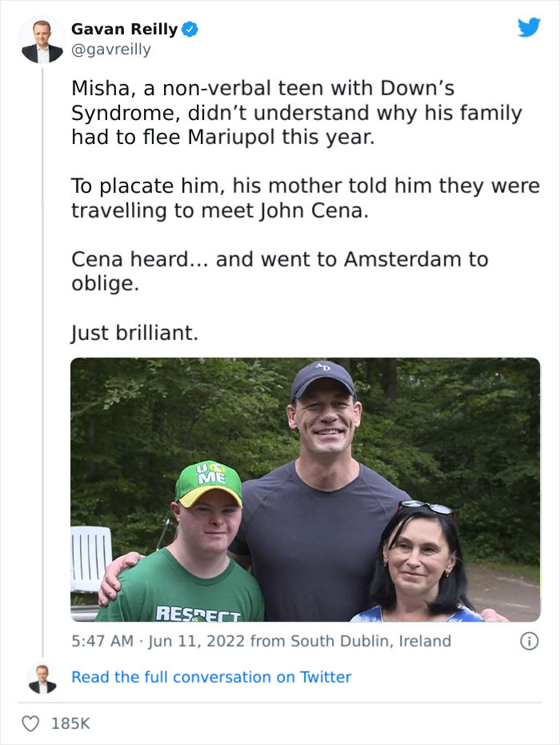This screenshot has height=745, width=560.
Task: Click the blue verified badge
Action: point(190,30)
